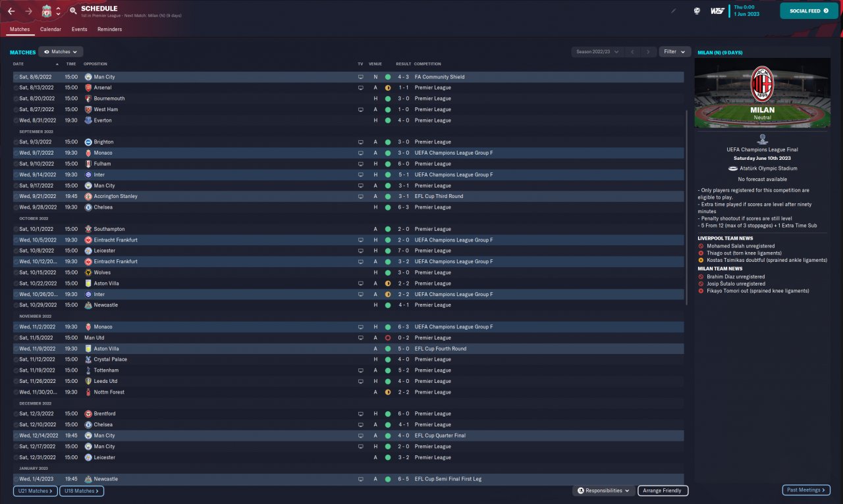Image resolution: width=843 pixels, height=504 pixels.
Task: Click the match list vertical scrollbar
Action: click(x=686, y=207)
